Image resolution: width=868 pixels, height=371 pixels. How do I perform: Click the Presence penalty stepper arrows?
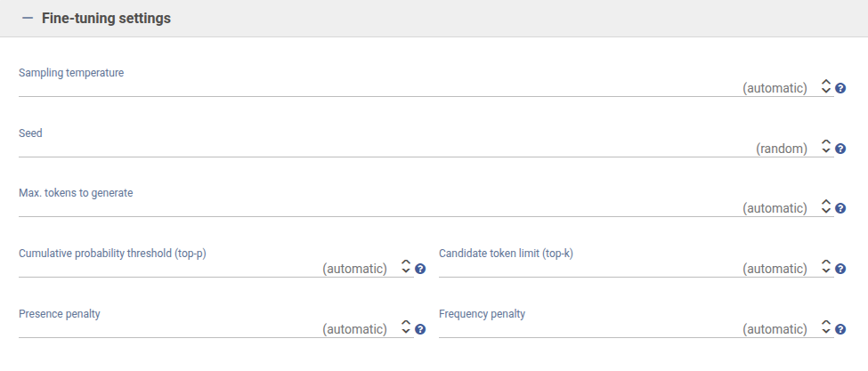406,327
